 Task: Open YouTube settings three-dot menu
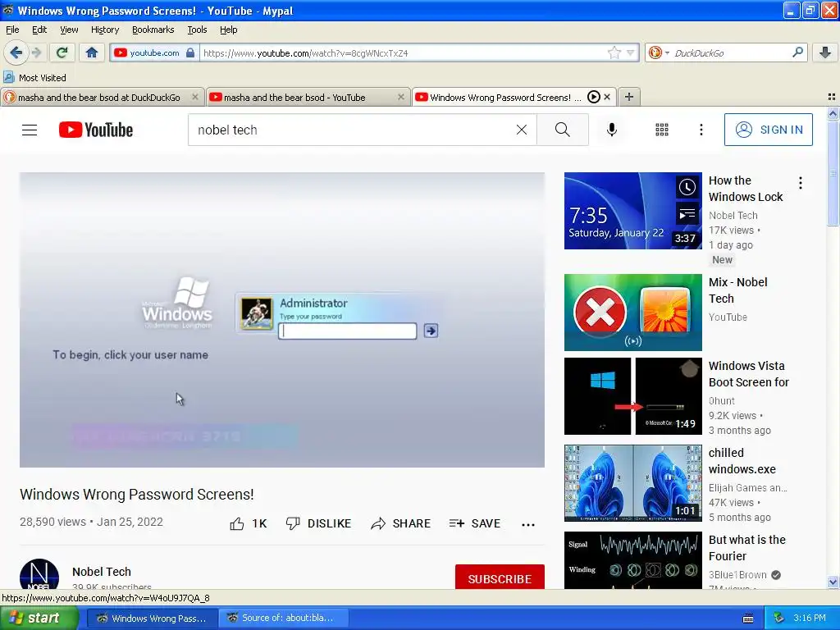pos(701,130)
